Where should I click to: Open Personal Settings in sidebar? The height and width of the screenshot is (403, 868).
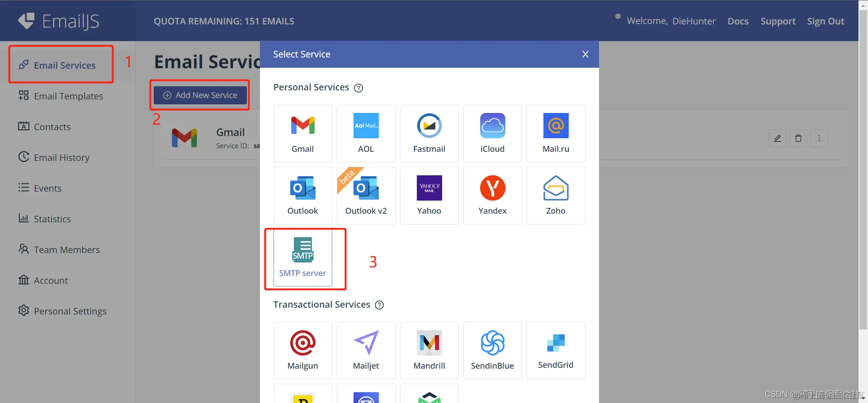pos(62,311)
